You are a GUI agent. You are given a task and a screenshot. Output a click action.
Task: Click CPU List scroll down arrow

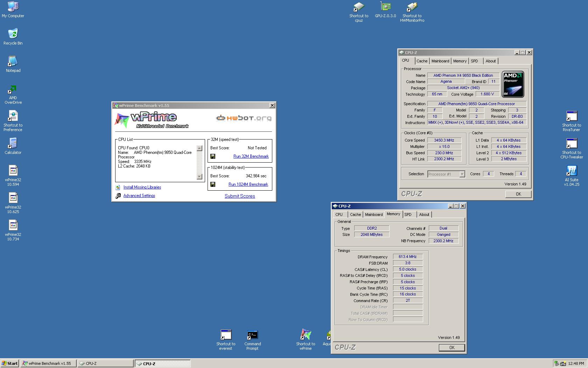tap(199, 176)
